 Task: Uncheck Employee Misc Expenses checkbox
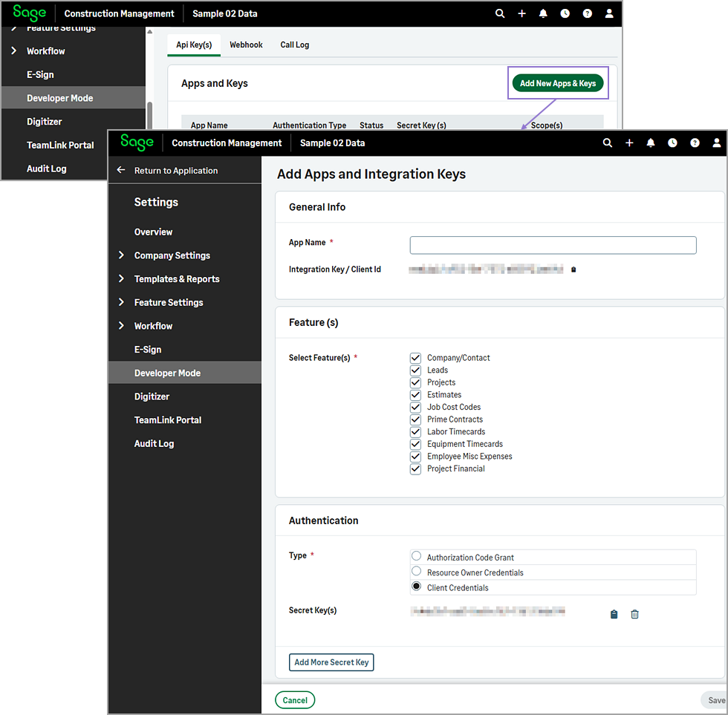click(x=415, y=457)
